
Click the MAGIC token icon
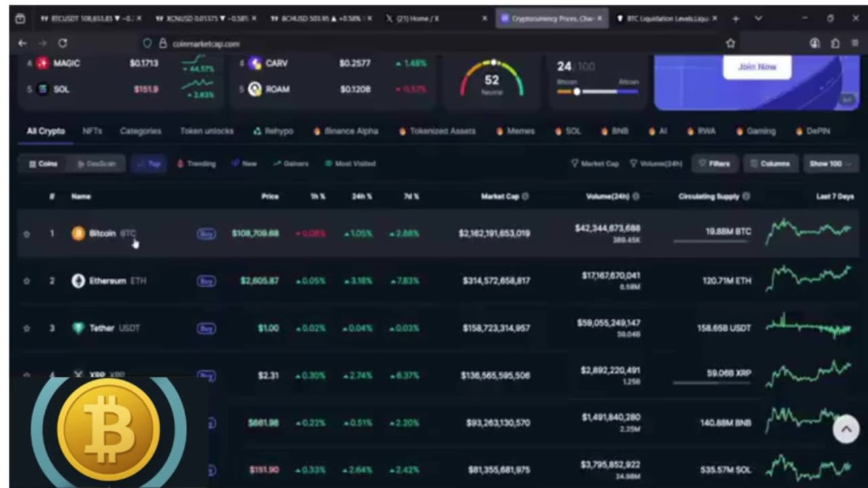43,63
